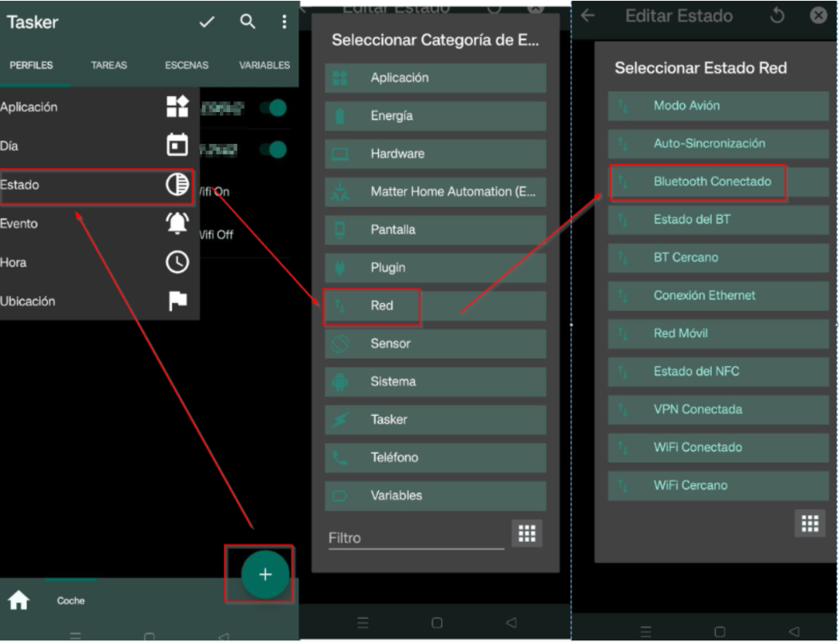Click the Día calendar icon

(x=177, y=145)
